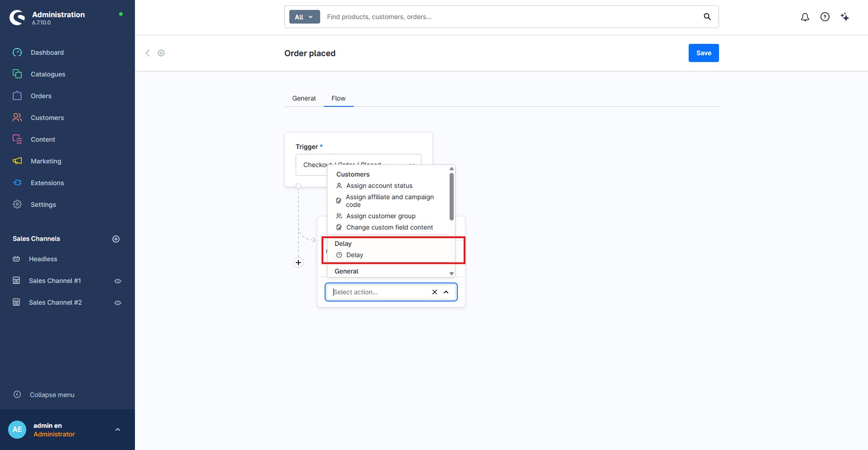
Task: Click the search magnifier icon
Action: [707, 17]
